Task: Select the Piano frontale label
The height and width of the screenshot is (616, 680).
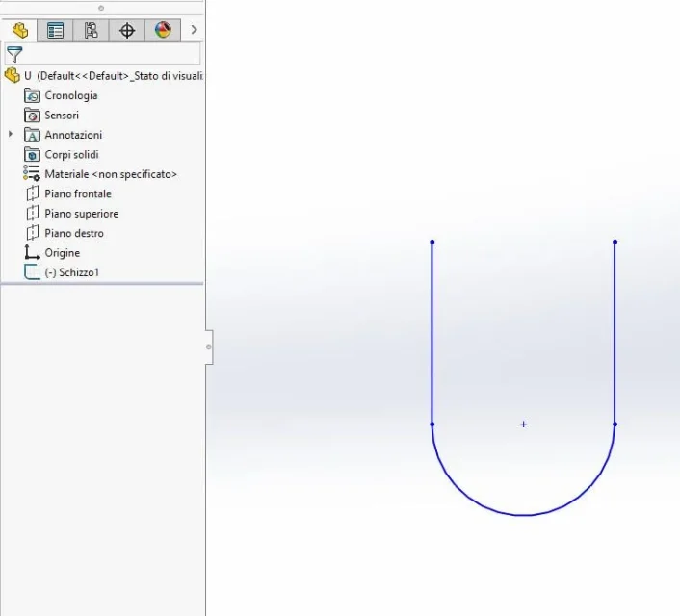Action: point(78,193)
